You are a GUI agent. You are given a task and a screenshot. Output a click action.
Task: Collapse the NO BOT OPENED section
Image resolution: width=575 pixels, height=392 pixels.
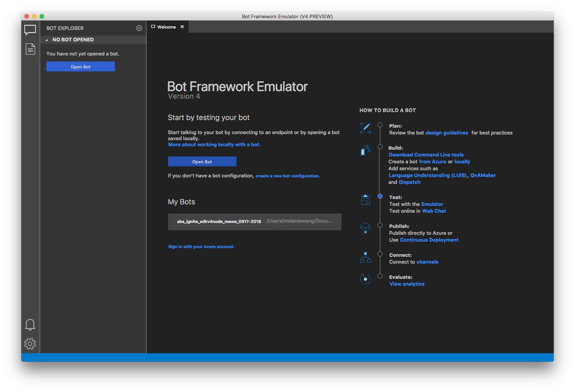pyautogui.click(x=47, y=40)
